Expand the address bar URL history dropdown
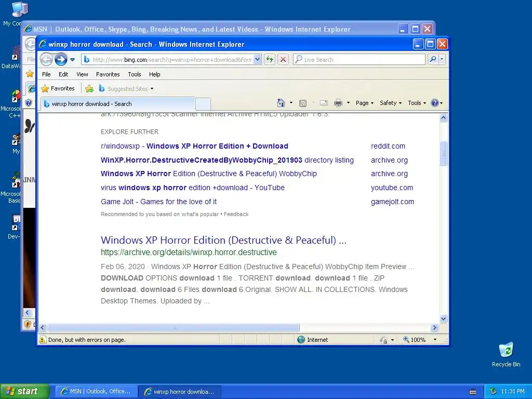Image resolution: width=532 pixels, height=399 pixels. pos(258,59)
